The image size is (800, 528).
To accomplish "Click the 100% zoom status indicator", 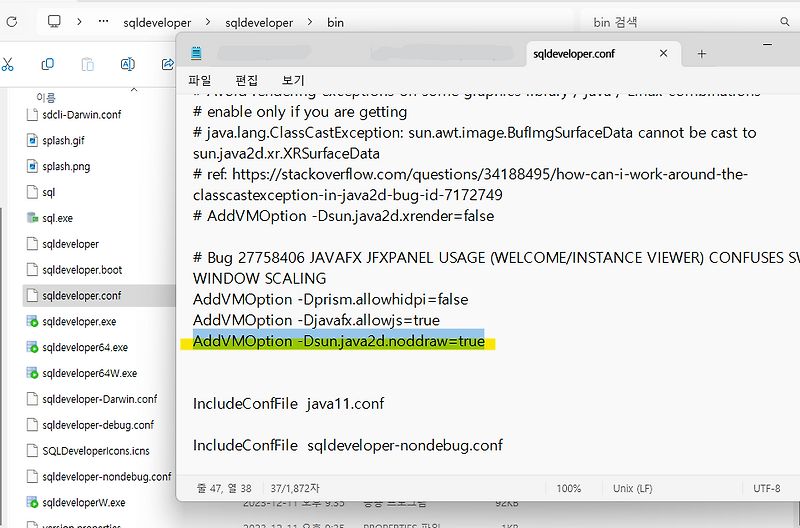I will coord(569,489).
